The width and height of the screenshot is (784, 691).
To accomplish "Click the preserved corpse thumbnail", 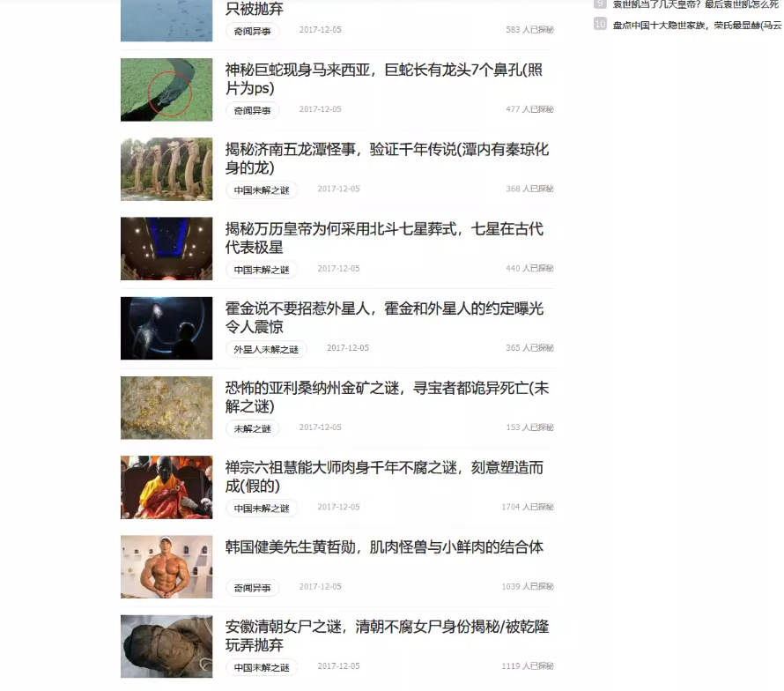I will click(x=166, y=646).
